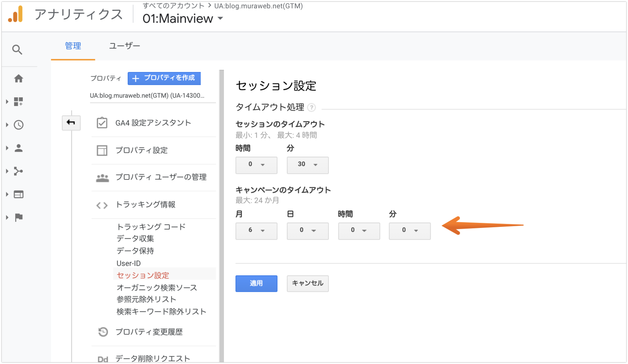Open the Customization dashboard icon
This screenshot has width=628, height=364.
pyautogui.click(x=18, y=101)
